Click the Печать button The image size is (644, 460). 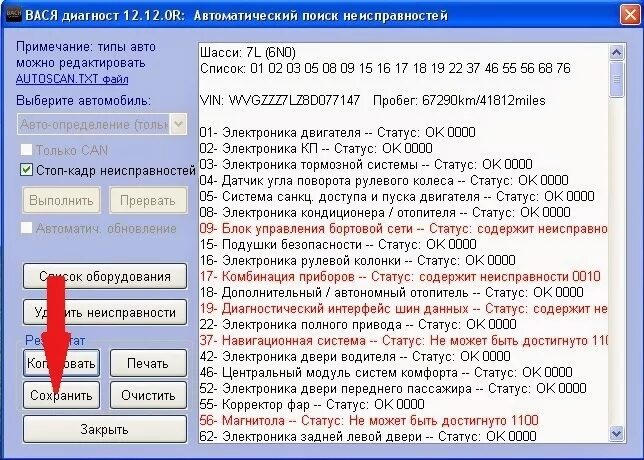(x=148, y=363)
